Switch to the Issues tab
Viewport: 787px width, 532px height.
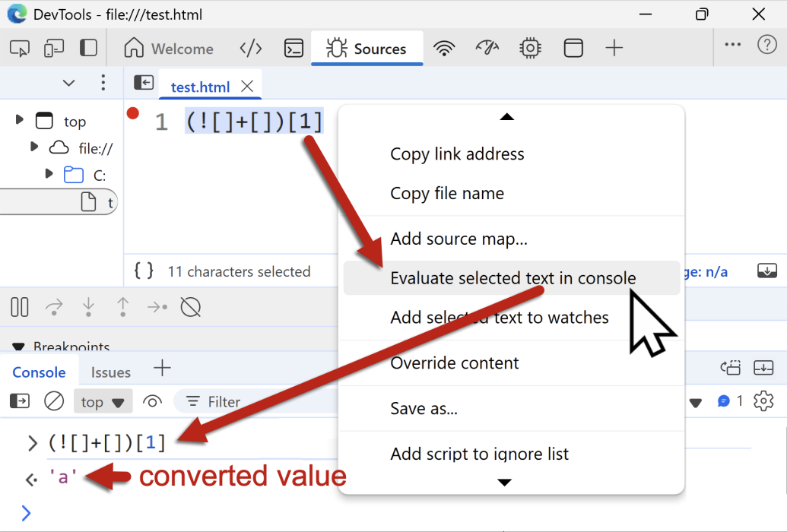pyautogui.click(x=110, y=372)
